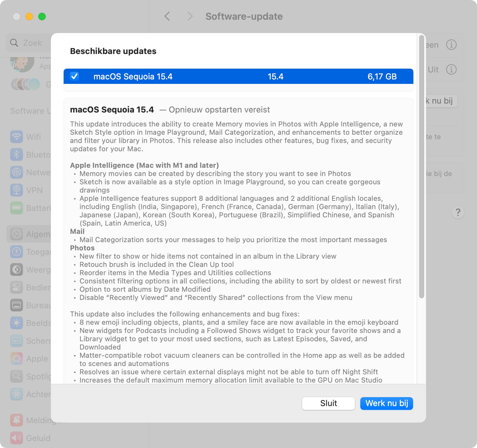
Task: Click the question mark help button
Action: pyautogui.click(x=458, y=212)
